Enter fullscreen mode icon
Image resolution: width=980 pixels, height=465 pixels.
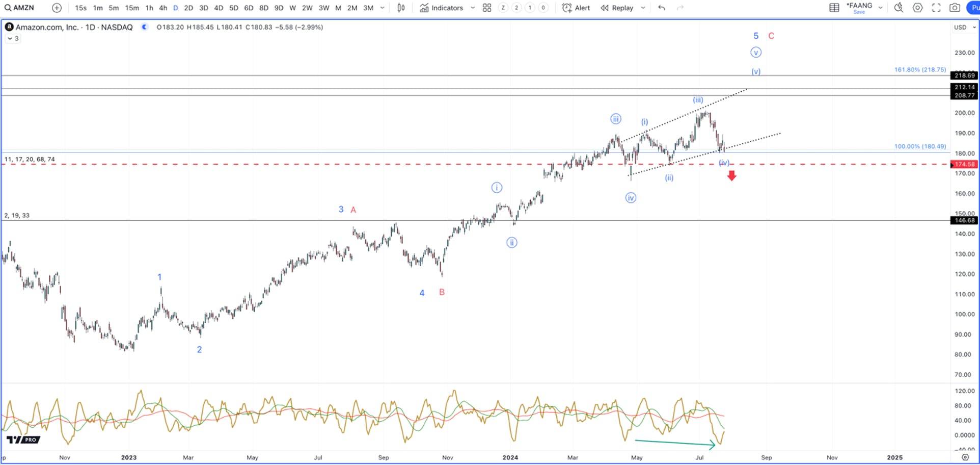936,8
